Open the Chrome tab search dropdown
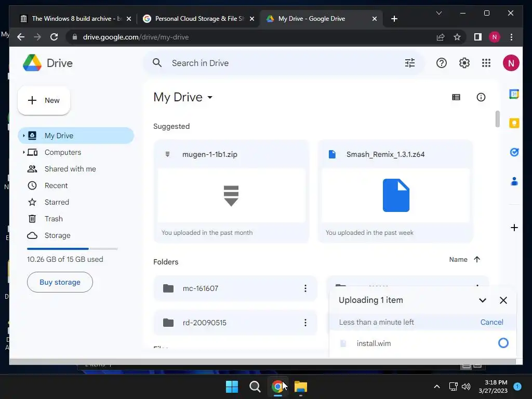The height and width of the screenshot is (399, 532). tap(438, 13)
